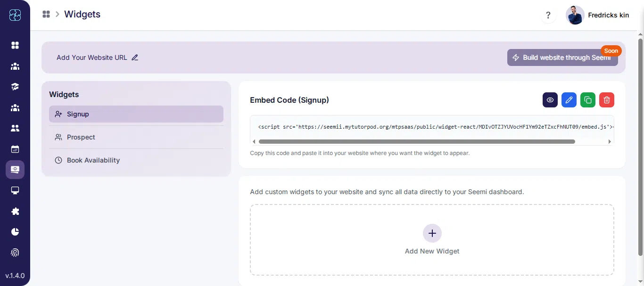Preview the Signup widget with the eye button
Viewport: 644px width, 286px height.
pyautogui.click(x=550, y=100)
